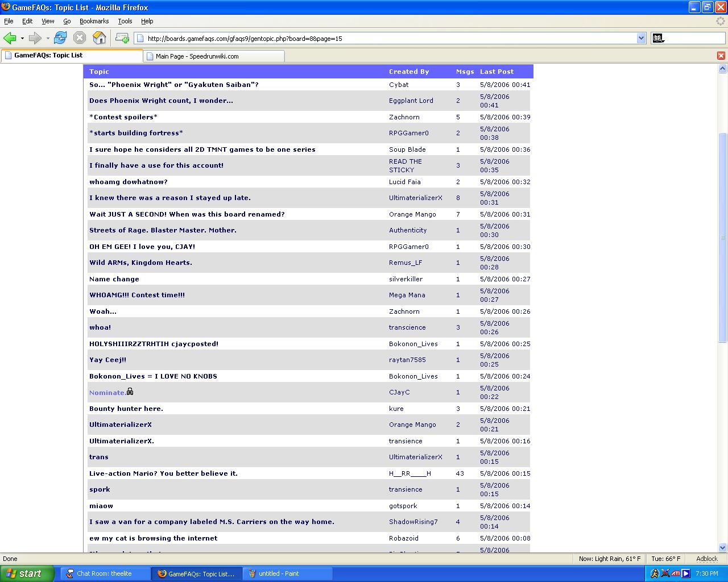Switch to Chat Room: theelite taskbar window

pyautogui.click(x=106, y=573)
